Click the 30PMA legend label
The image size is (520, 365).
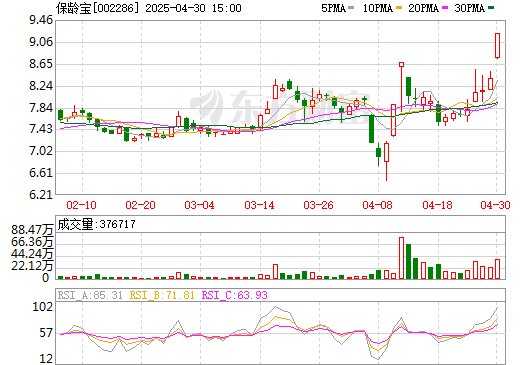point(469,8)
